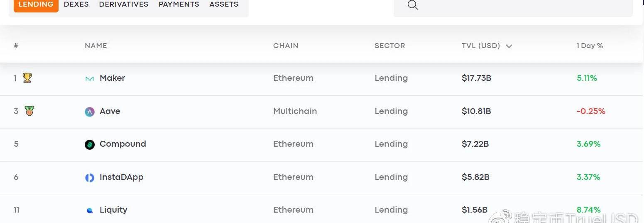Open the Liquity protocol name link
The height and width of the screenshot is (223, 644).
(x=113, y=210)
